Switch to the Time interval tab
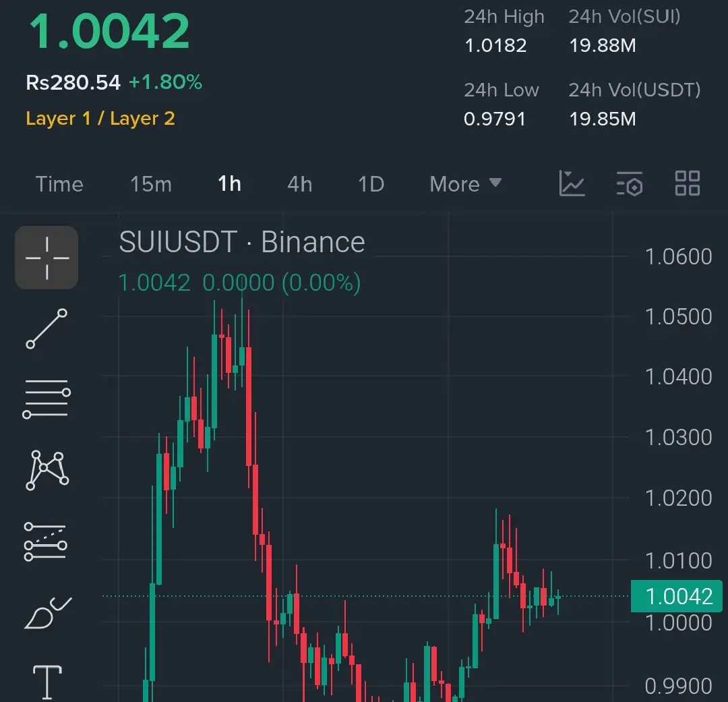 point(59,184)
